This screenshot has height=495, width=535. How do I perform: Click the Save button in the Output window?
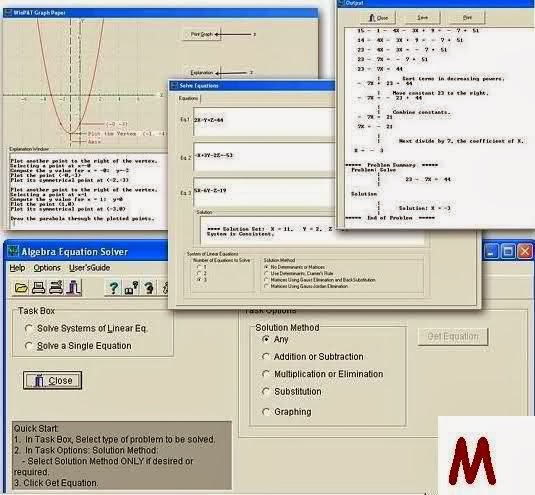pyautogui.click(x=422, y=17)
